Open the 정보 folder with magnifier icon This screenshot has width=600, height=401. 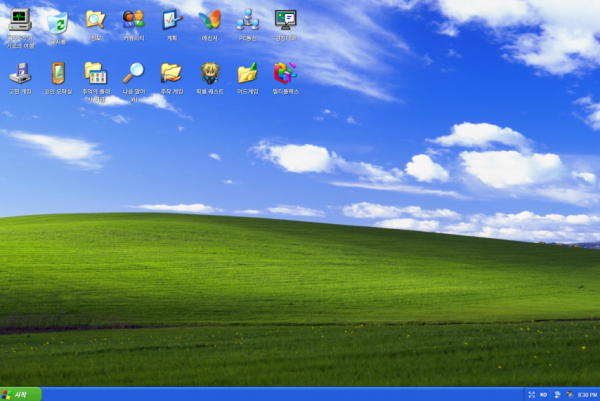(x=96, y=19)
